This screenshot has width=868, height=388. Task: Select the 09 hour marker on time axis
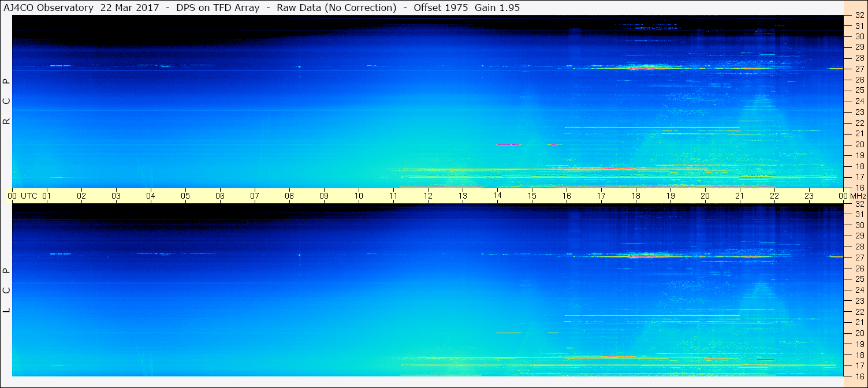pyautogui.click(x=324, y=196)
